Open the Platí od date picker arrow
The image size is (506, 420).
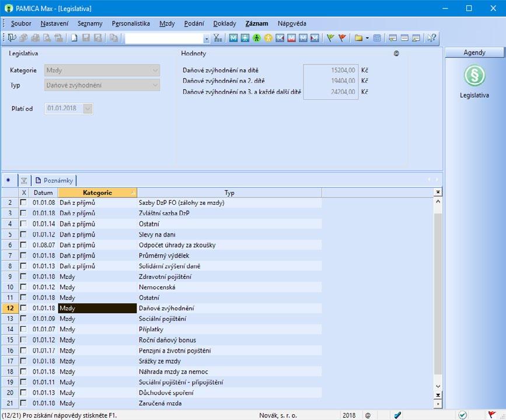(x=88, y=108)
